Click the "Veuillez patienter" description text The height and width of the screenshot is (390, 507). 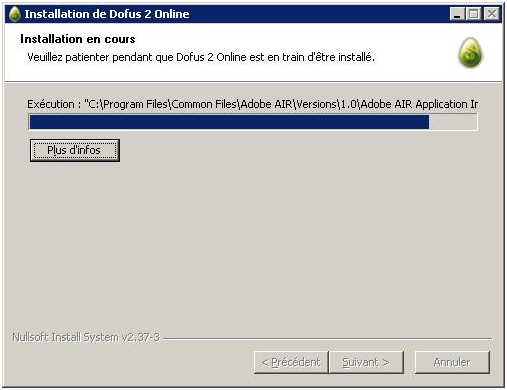(201, 57)
